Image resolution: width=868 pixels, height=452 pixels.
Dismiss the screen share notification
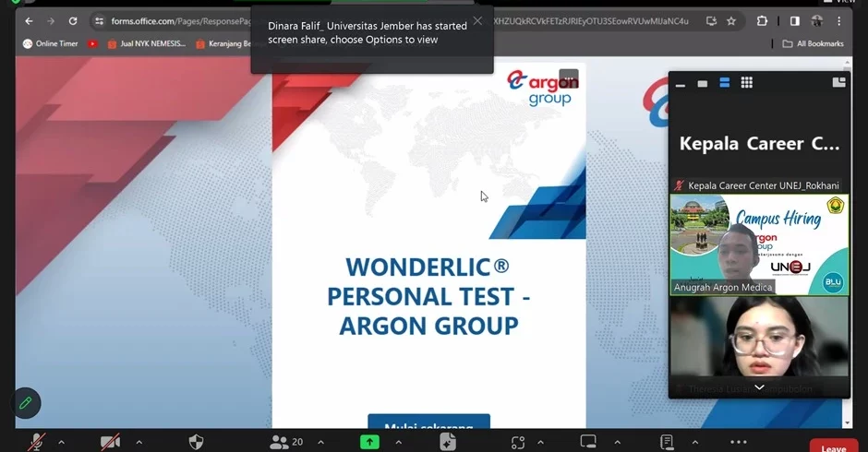click(x=477, y=21)
